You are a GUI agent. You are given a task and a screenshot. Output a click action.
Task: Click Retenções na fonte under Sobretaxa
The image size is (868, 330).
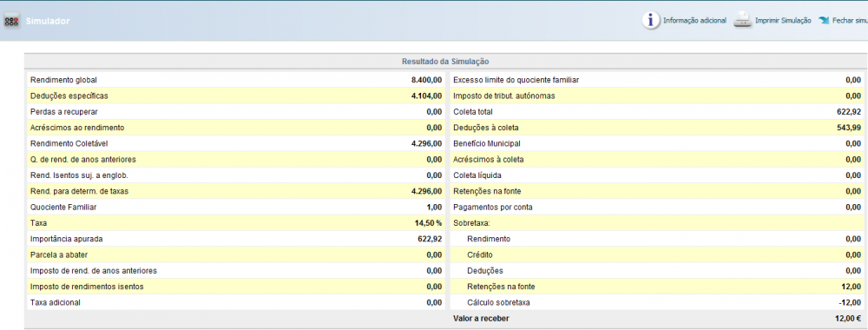[x=502, y=287]
